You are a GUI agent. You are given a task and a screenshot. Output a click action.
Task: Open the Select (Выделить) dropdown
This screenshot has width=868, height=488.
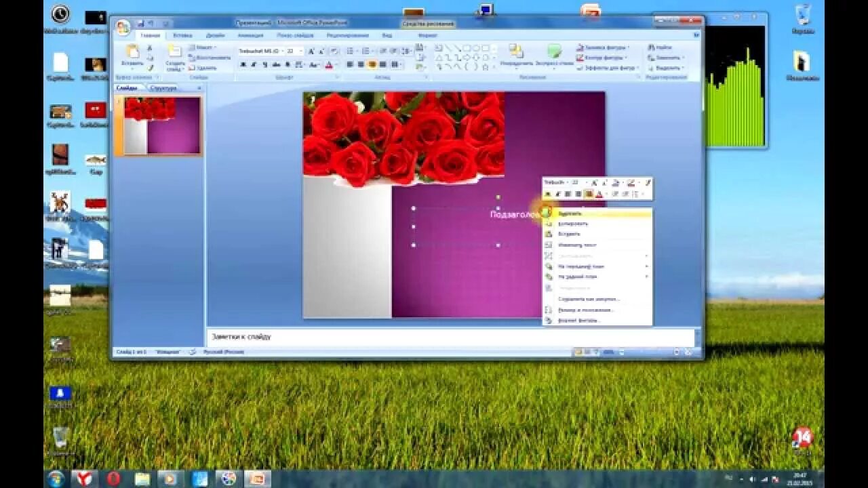(x=665, y=68)
